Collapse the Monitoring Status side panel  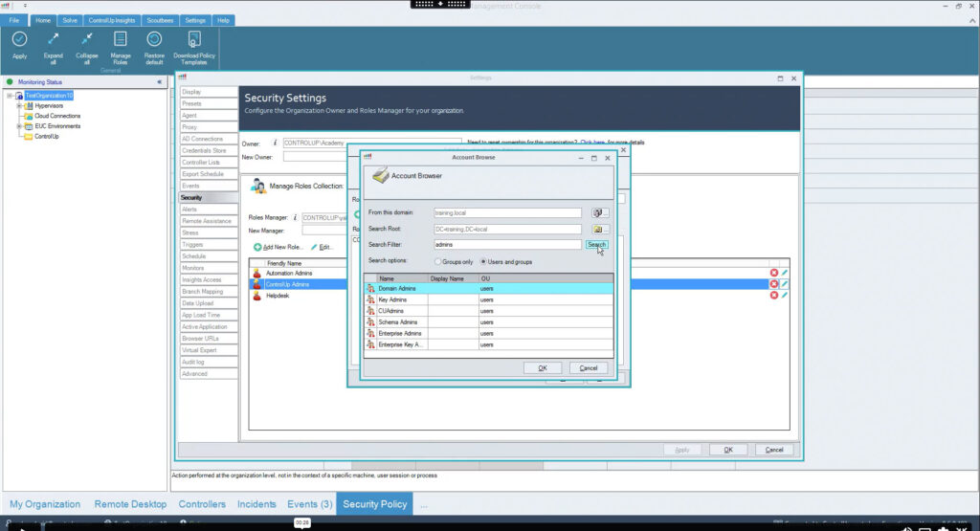tap(159, 82)
